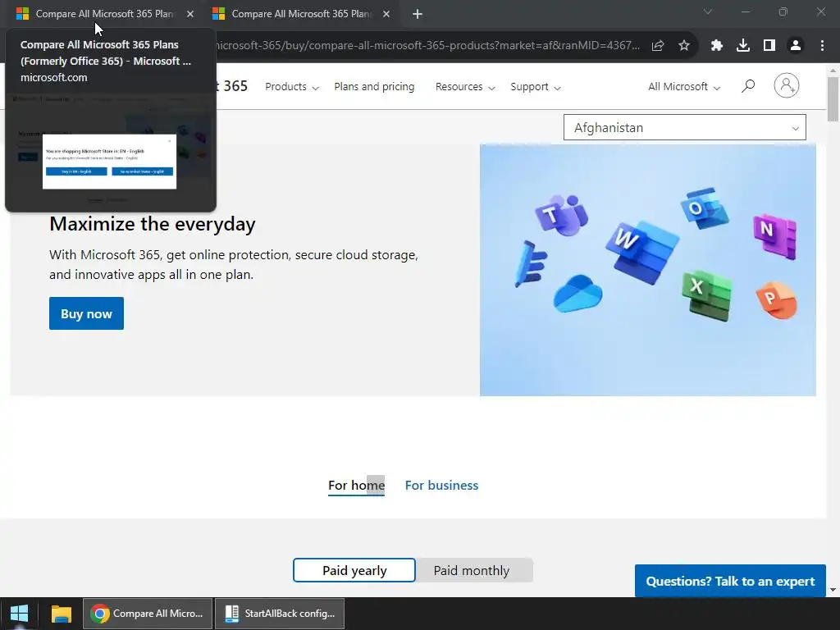Open StartAllBack config from the taskbar
This screenshot has width=840, height=630.
279,614
